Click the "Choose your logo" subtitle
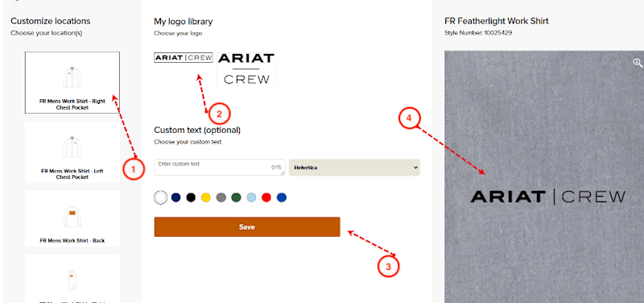The width and height of the screenshot is (644, 303). click(x=178, y=33)
